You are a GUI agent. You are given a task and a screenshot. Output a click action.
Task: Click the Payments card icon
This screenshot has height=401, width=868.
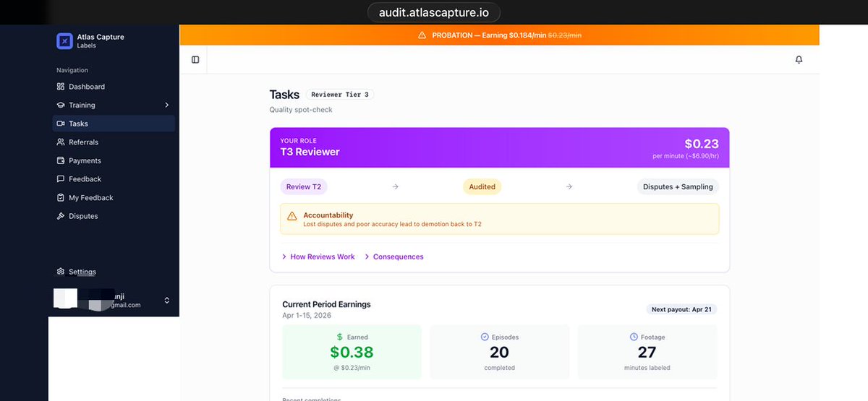pyautogui.click(x=61, y=161)
